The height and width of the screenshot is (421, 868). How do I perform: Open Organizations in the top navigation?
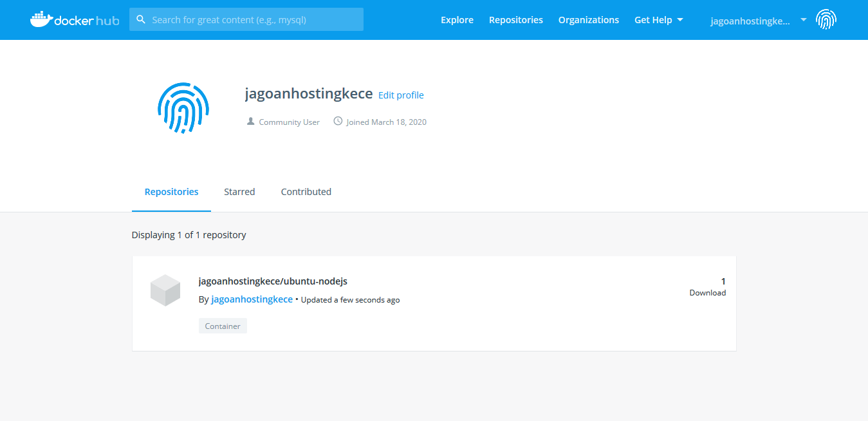pos(589,20)
